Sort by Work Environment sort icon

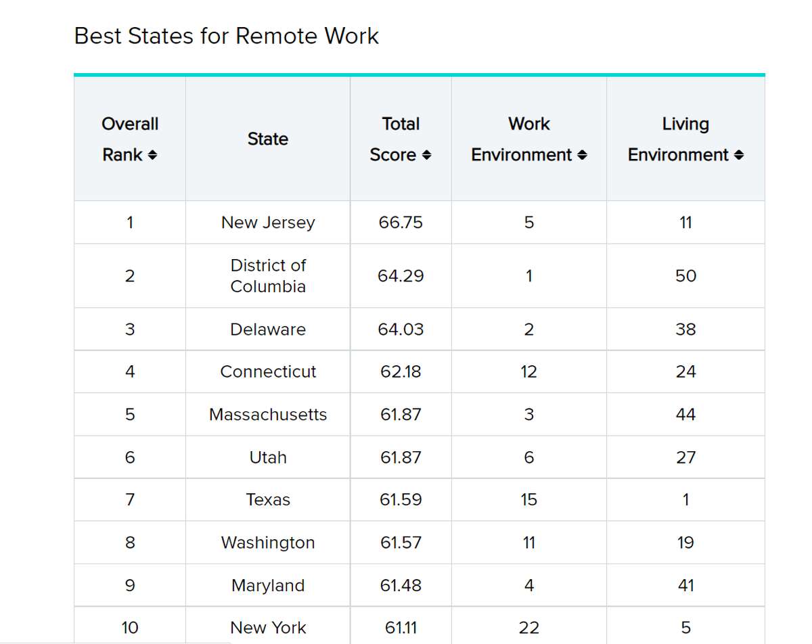point(583,156)
